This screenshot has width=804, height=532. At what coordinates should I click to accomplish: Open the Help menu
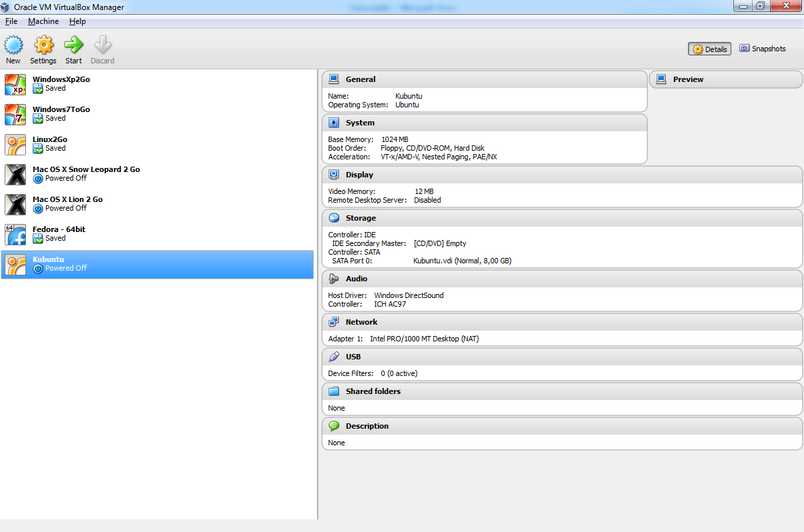[77, 21]
